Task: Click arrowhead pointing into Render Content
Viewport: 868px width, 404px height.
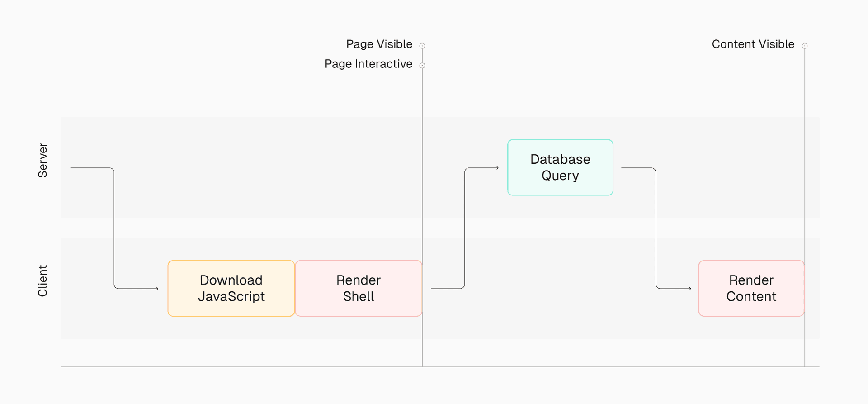Action: point(689,288)
